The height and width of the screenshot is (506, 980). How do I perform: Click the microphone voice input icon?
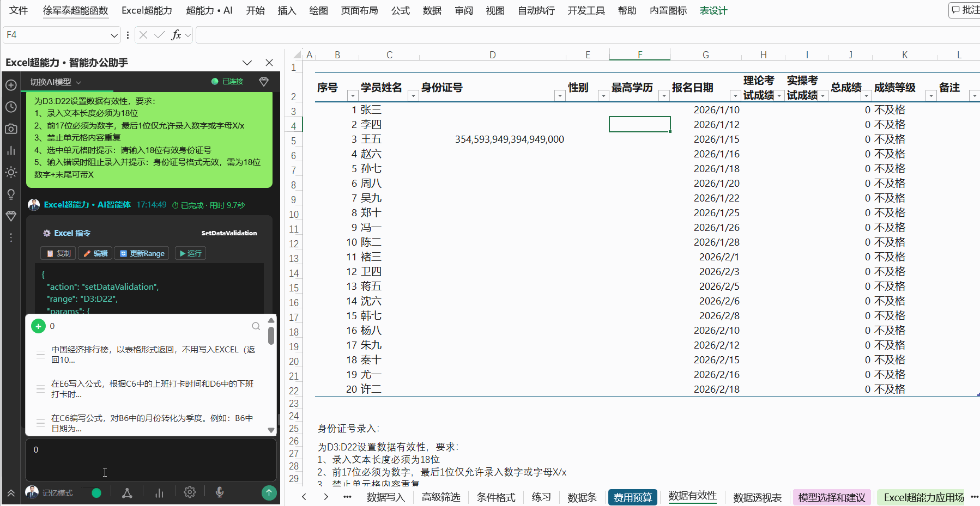tap(220, 492)
